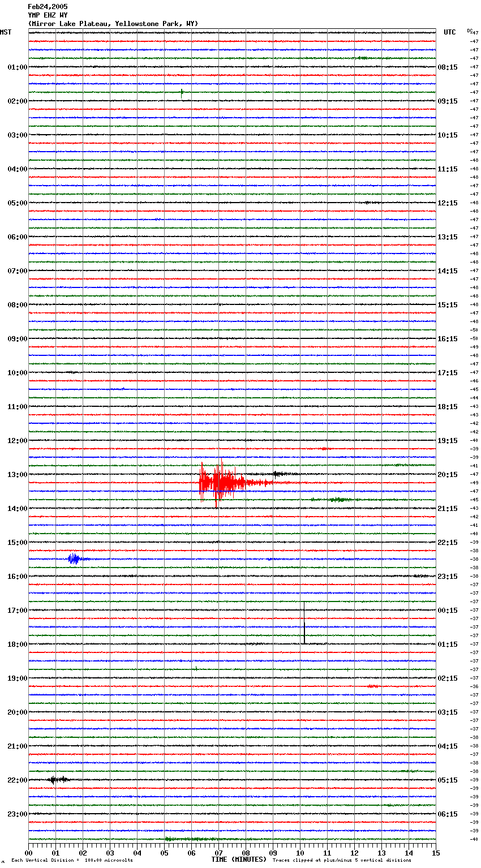Select the 20:00 MST time label
Viewport: 481px width, 868px height.
point(18,712)
